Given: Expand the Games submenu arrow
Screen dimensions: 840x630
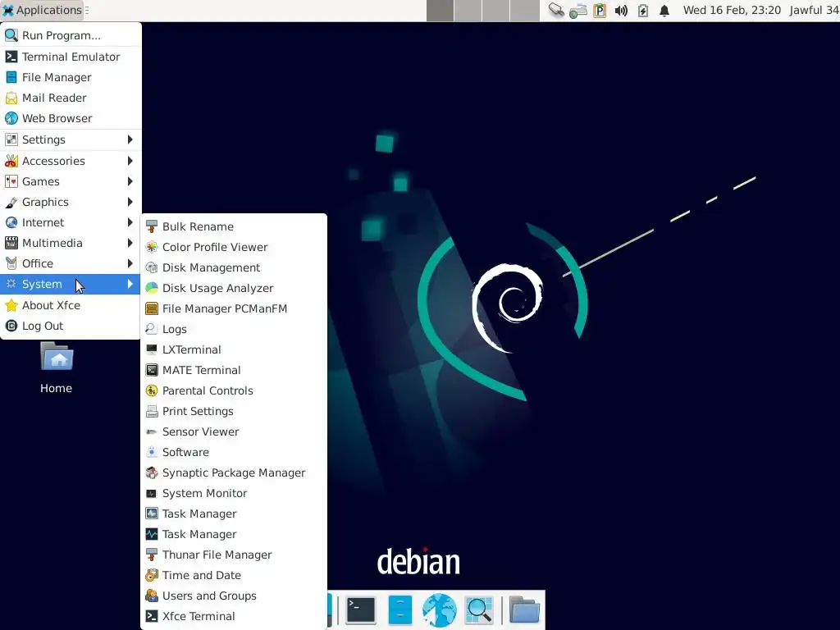Looking at the screenshot, I should pyautogui.click(x=130, y=181).
